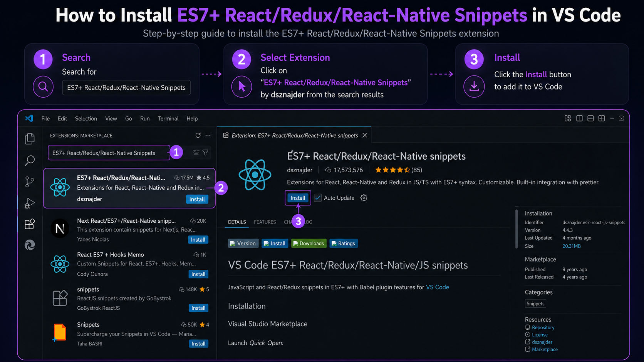Clear extensions search results icon
The image size is (644, 362).
196,153
